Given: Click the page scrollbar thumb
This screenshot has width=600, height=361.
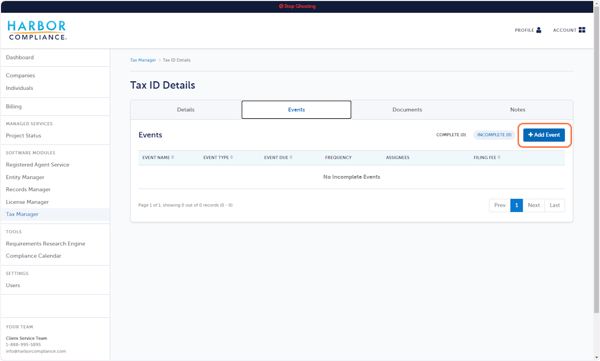Looking at the screenshot, I should [x=596, y=161].
